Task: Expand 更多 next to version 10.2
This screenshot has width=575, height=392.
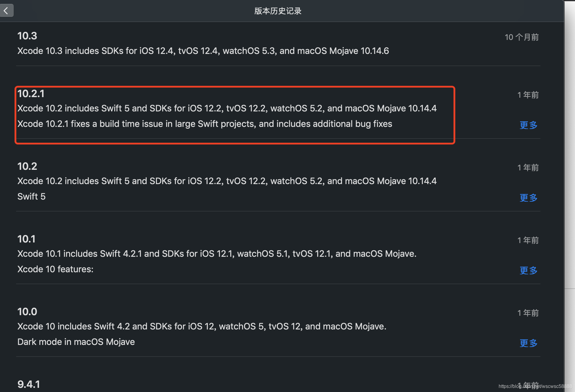Action: coord(528,198)
